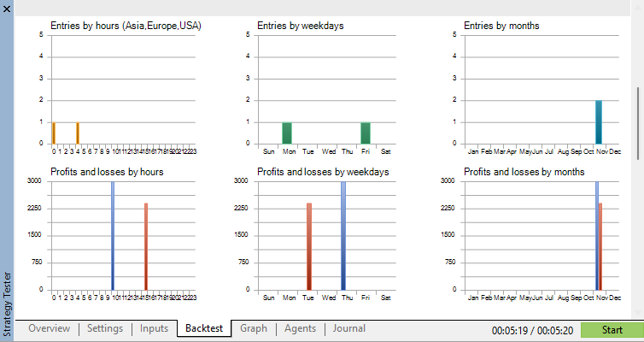Click the blue Thursday profit bar
Viewport: 644px width, 342px height.
point(343,236)
